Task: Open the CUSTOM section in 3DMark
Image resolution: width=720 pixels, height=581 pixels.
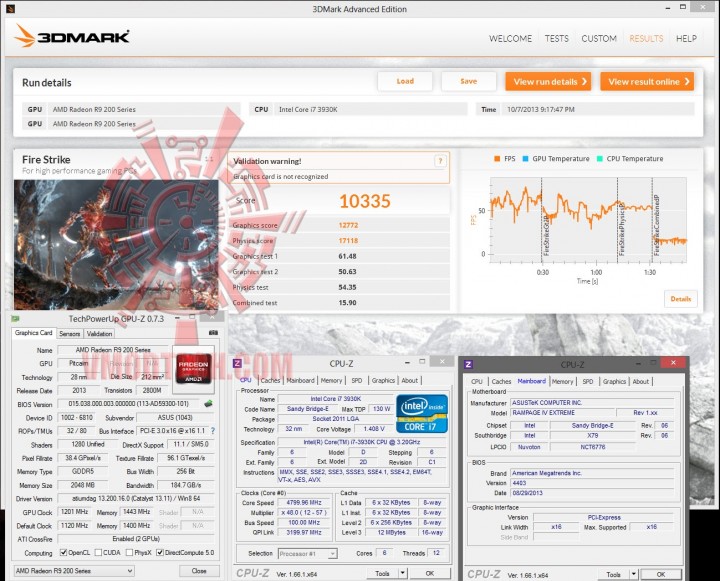Action: tap(599, 39)
